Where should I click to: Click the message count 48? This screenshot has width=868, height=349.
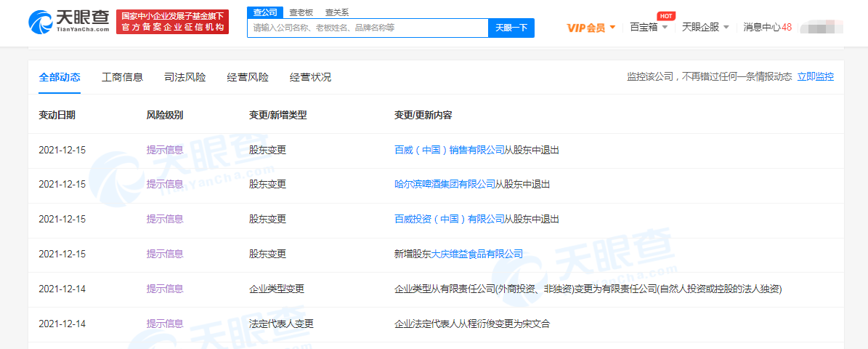pos(787,27)
